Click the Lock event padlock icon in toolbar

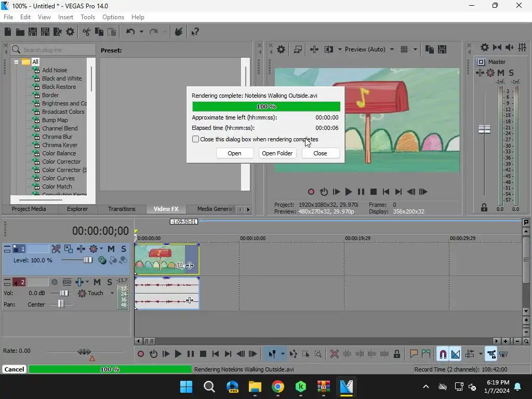coord(396,354)
